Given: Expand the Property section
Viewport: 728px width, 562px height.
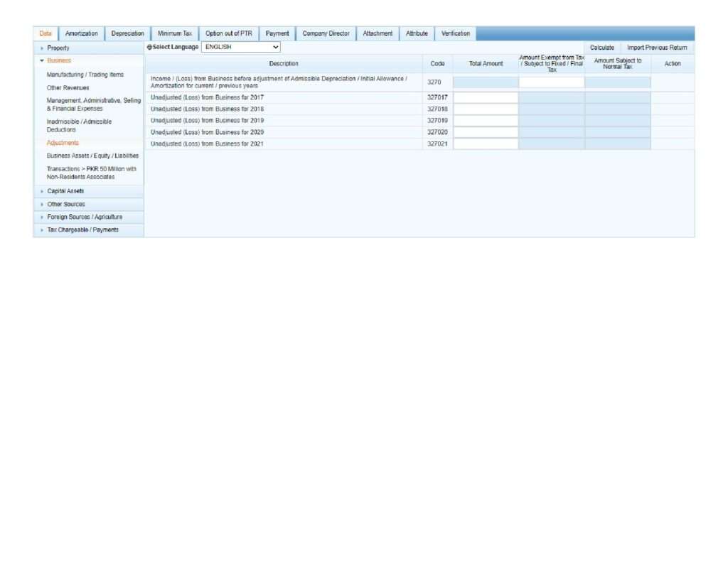Looking at the screenshot, I should coord(58,48).
